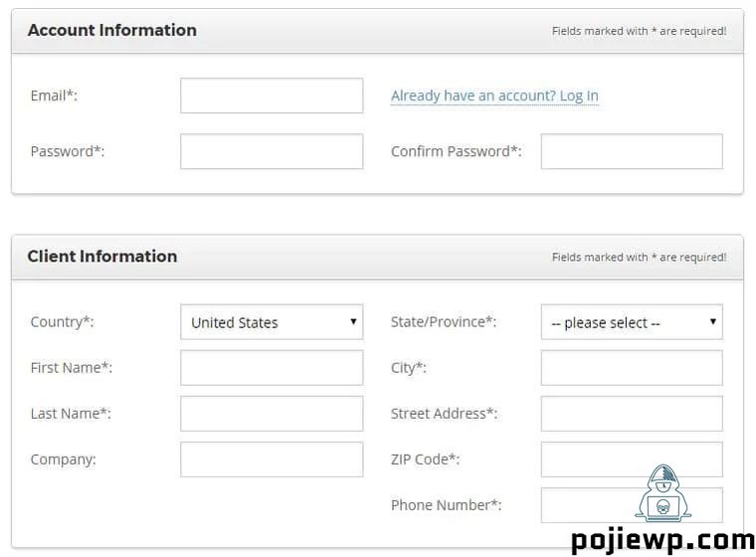The width and height of the screenshot is (756, 557).
Task: Expand the State/Province please select dropdown
Action: [x=632, y=322]
